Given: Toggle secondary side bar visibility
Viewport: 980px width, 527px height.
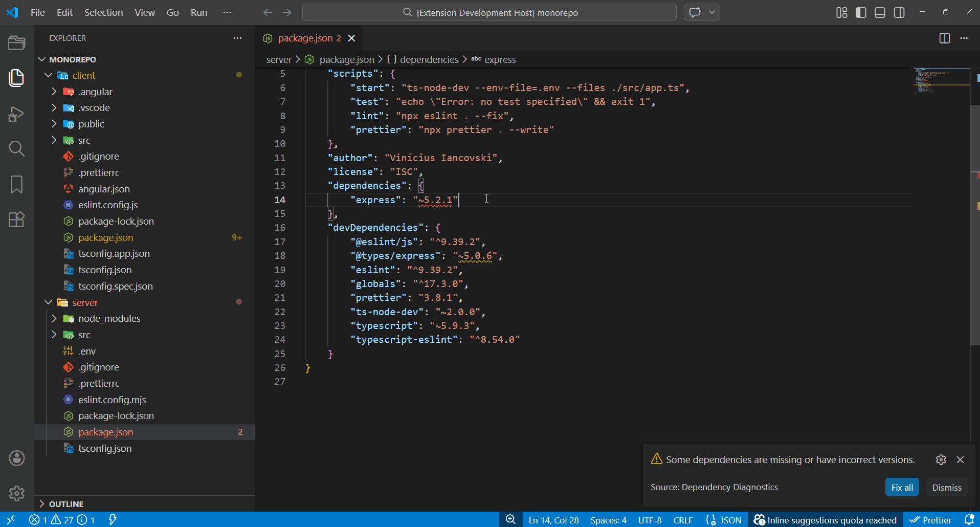Looking at the screenshot, I should point(899,12).
